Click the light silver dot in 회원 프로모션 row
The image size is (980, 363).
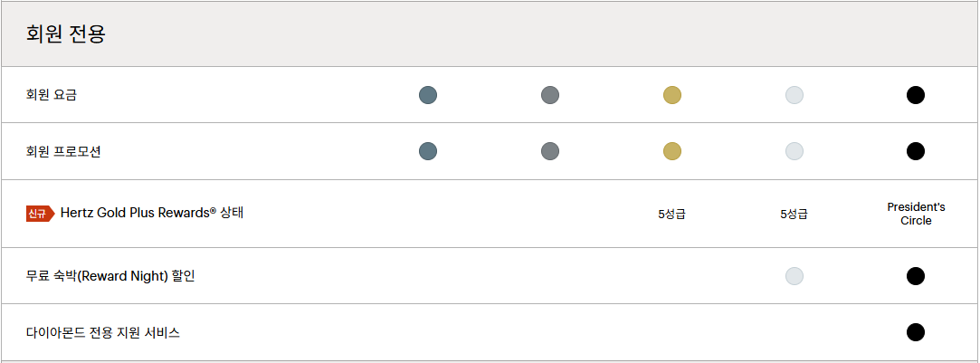[794, 151]
